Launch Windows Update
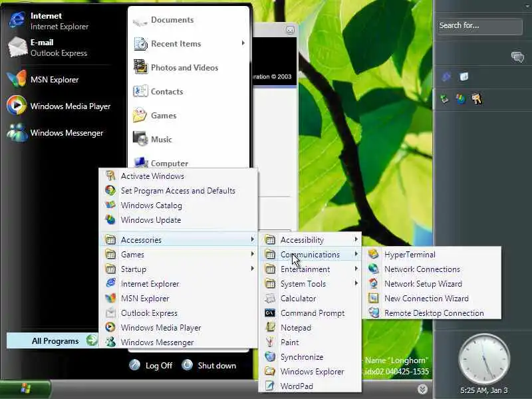The width and height of the screenshot is (532, 399). [179, 220]
